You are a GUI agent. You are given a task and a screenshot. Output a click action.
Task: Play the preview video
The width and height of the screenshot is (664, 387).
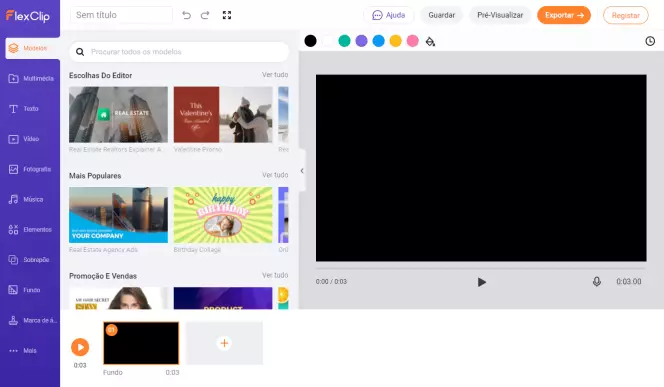pos(481,282)
